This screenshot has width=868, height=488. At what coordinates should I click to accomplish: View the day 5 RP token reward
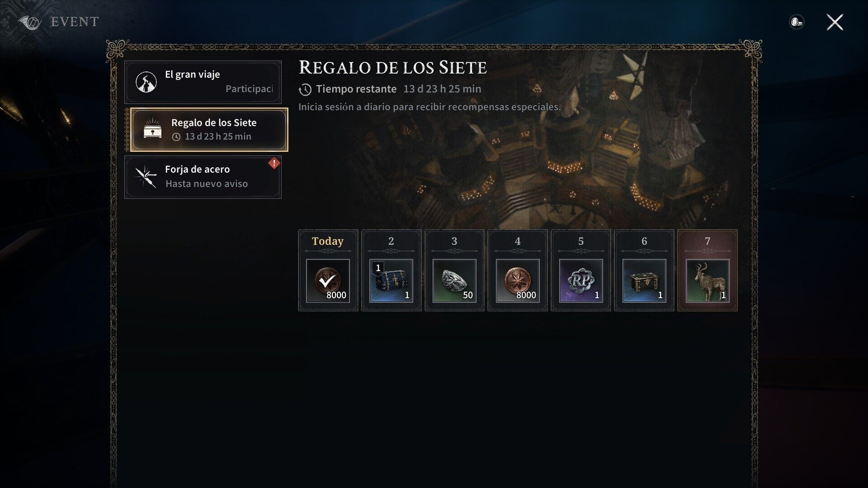click(x=581, y=281)
